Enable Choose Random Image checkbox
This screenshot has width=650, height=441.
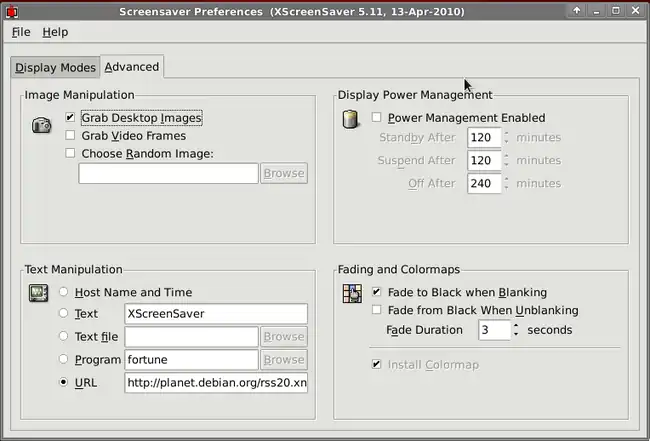pos(70,154)
